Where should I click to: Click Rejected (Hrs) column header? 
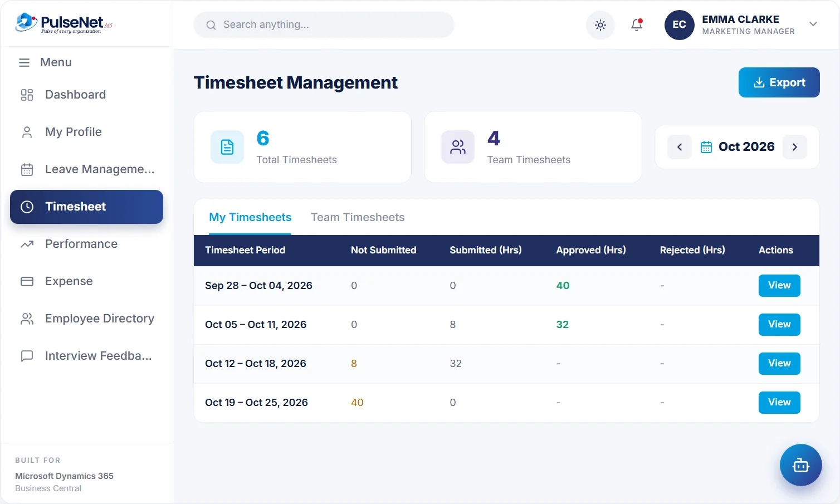tap(692, 250)
